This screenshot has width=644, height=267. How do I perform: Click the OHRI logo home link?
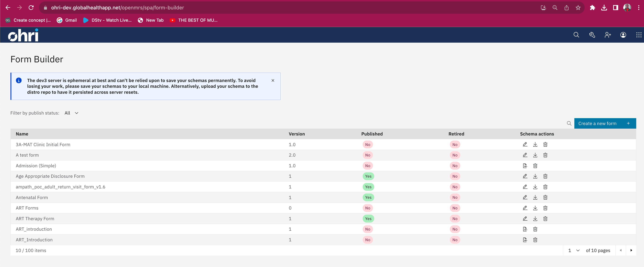point(23,35)
